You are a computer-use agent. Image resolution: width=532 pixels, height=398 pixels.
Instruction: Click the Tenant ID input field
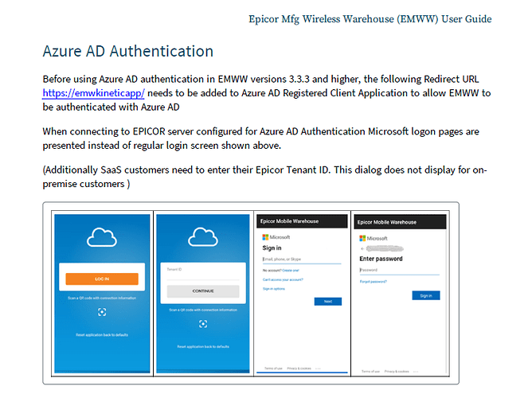203,274
